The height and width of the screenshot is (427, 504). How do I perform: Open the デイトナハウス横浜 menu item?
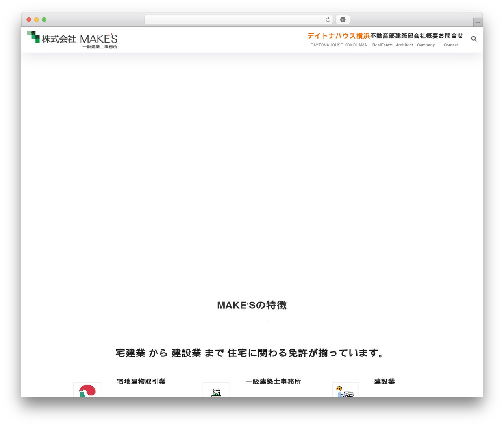pyautogui.click(x=339, y=40)
